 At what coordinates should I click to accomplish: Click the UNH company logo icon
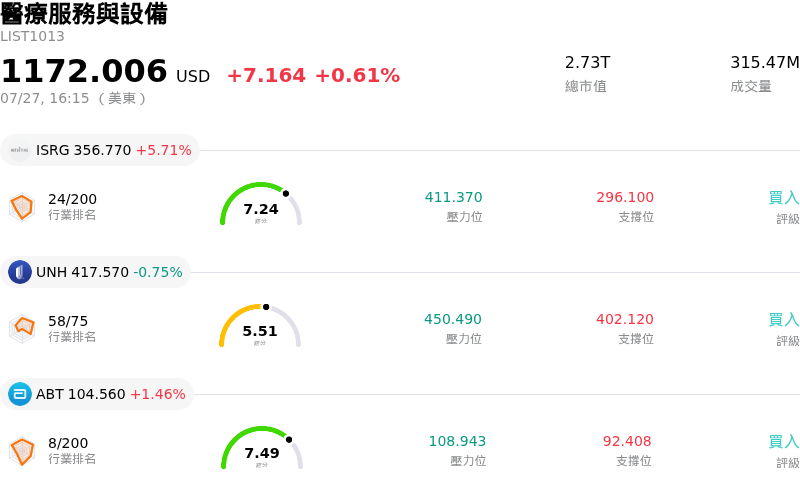(20, 272)
